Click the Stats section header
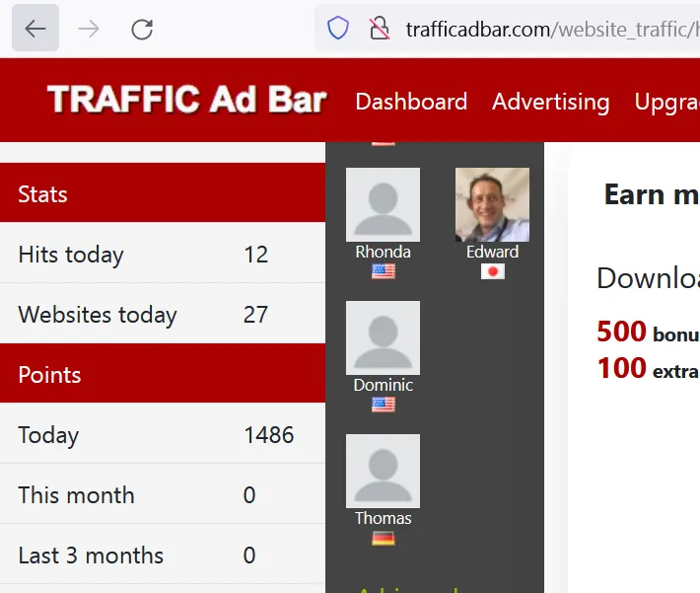Image resolution: width=700 pixels, height=593 pixels. (x=163, y=193)
